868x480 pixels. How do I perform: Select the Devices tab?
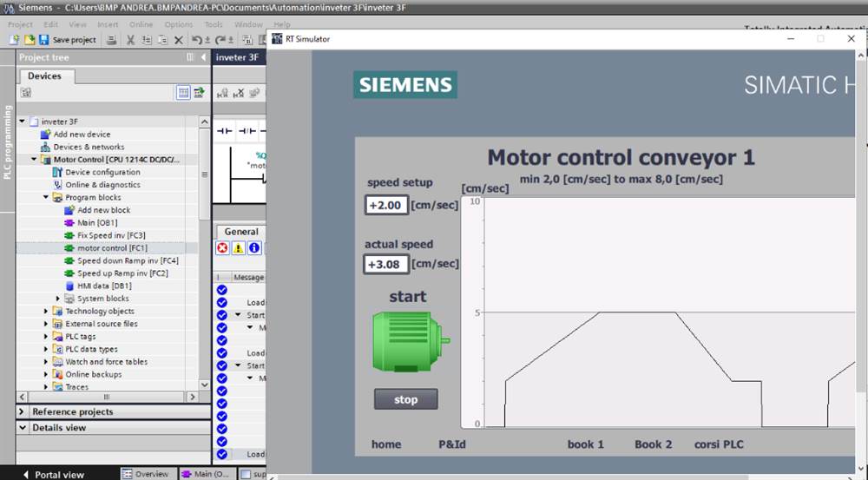[x=45, y=76]
